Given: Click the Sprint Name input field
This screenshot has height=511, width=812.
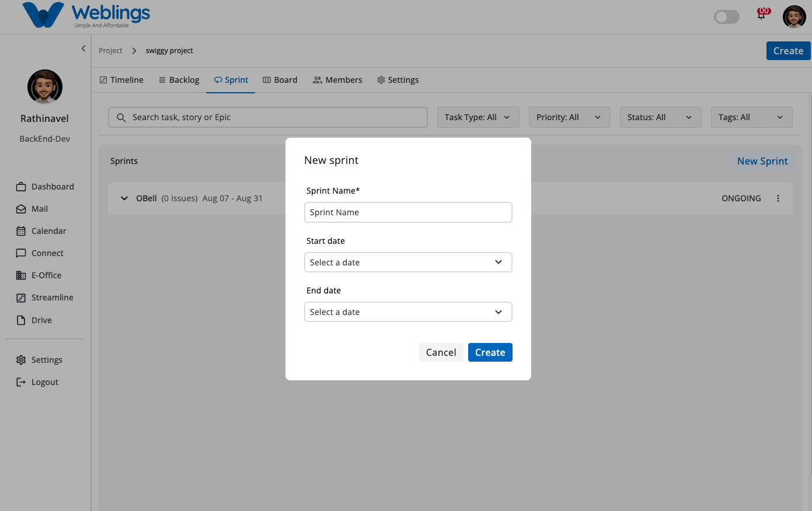Looking at the screenshot, I should (x=408, y=212).
